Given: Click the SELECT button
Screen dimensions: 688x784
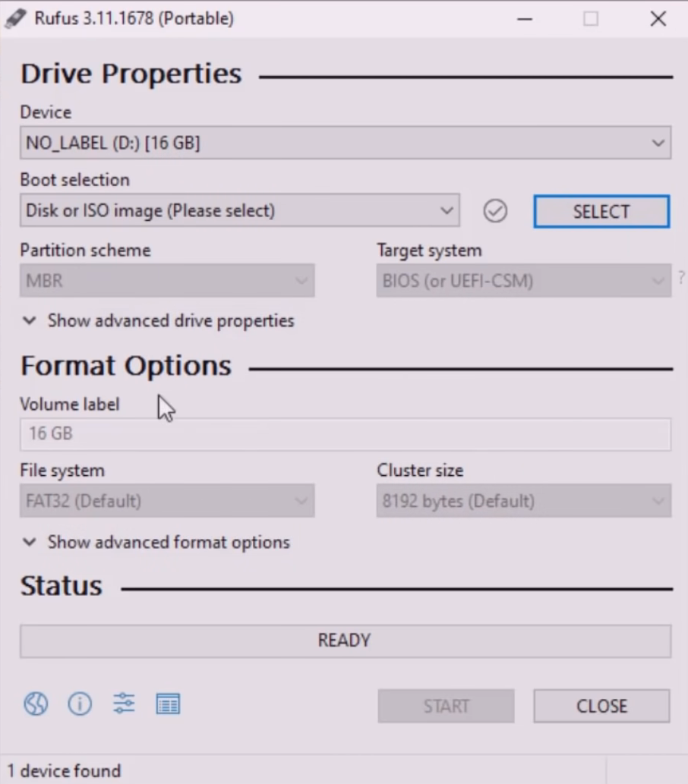Looking at the screenshot, I should point(601,212).
